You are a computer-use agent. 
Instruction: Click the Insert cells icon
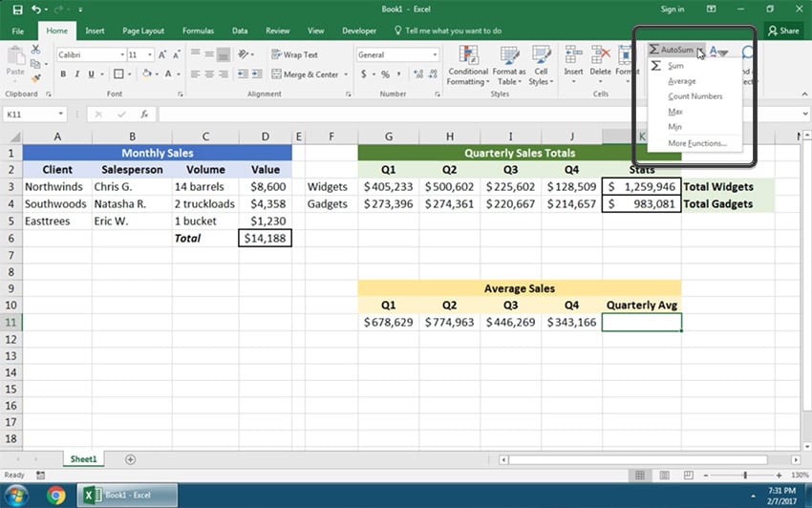click(573, 55)
